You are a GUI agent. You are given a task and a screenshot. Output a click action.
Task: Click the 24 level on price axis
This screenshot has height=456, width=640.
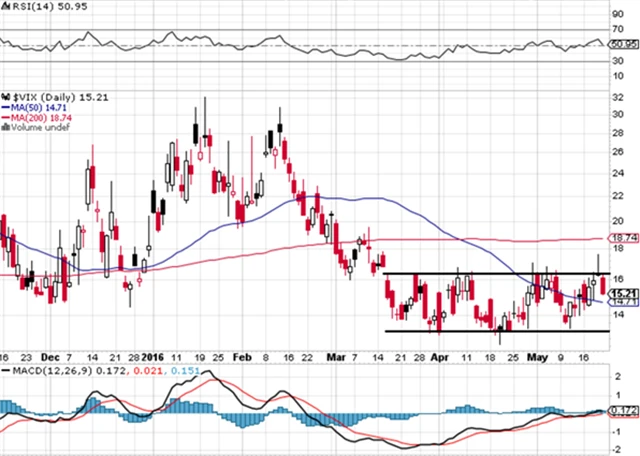click(618, 173)
